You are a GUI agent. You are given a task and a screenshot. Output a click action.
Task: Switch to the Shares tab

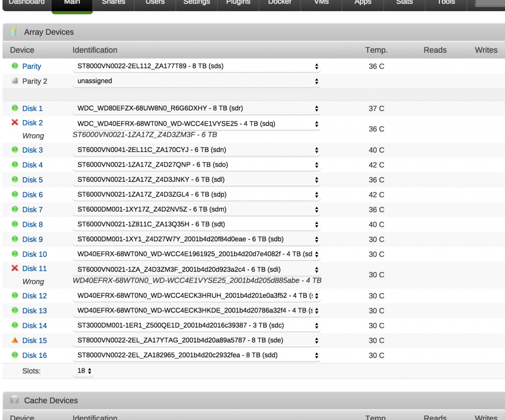(113, 3)
